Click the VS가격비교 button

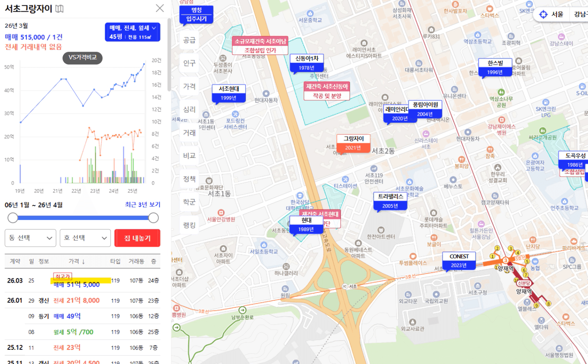[x=83, y=57]
